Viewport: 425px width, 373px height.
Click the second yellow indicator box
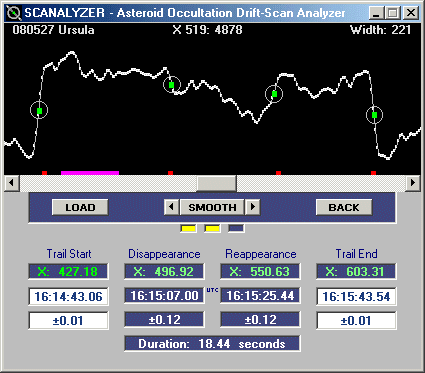(212, 229)
